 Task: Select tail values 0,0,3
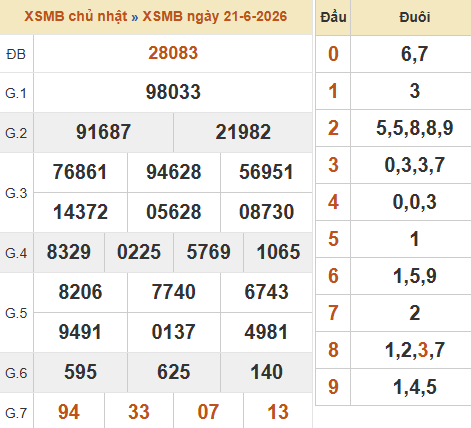click(415, 202)
